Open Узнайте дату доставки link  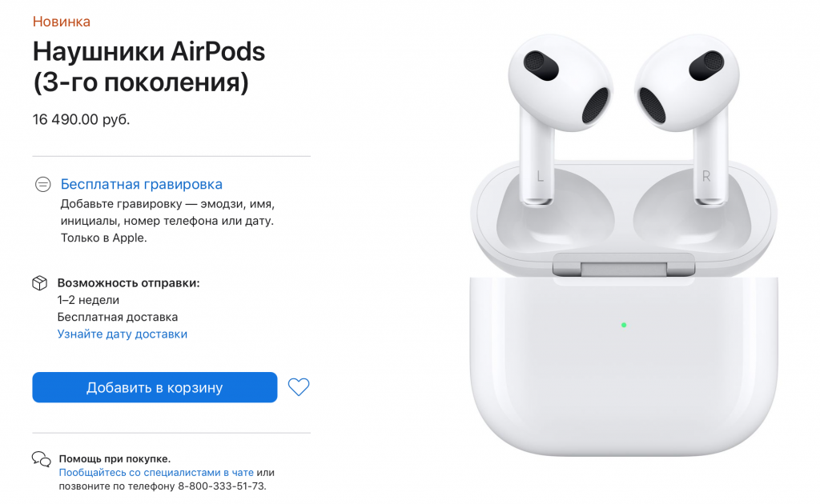coord(123,334)
